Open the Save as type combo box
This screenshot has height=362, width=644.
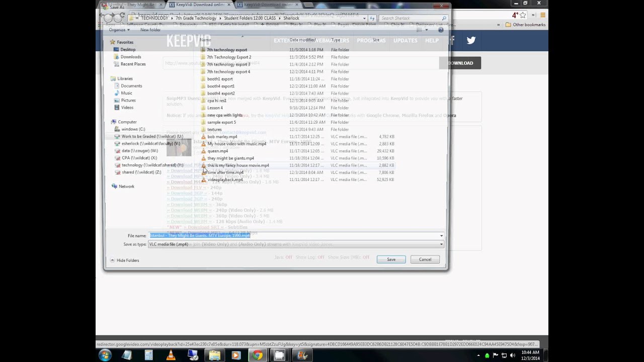[296, 244]
